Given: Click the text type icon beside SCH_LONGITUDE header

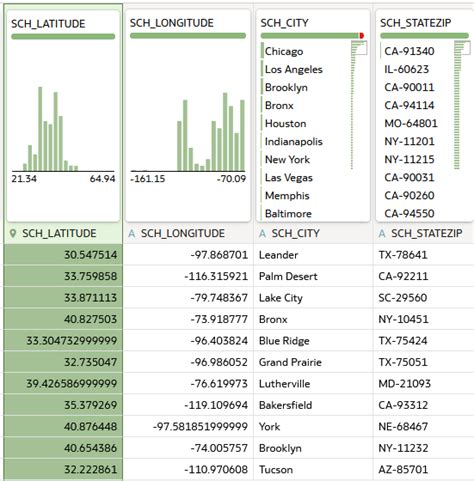Looking at the screenshot, I should click(132, 234).
